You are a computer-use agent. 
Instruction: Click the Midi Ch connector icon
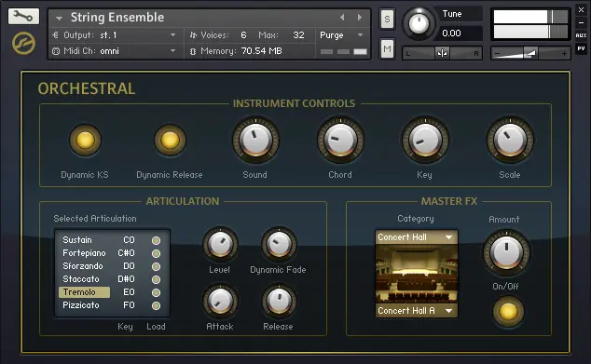coord(55,51)
